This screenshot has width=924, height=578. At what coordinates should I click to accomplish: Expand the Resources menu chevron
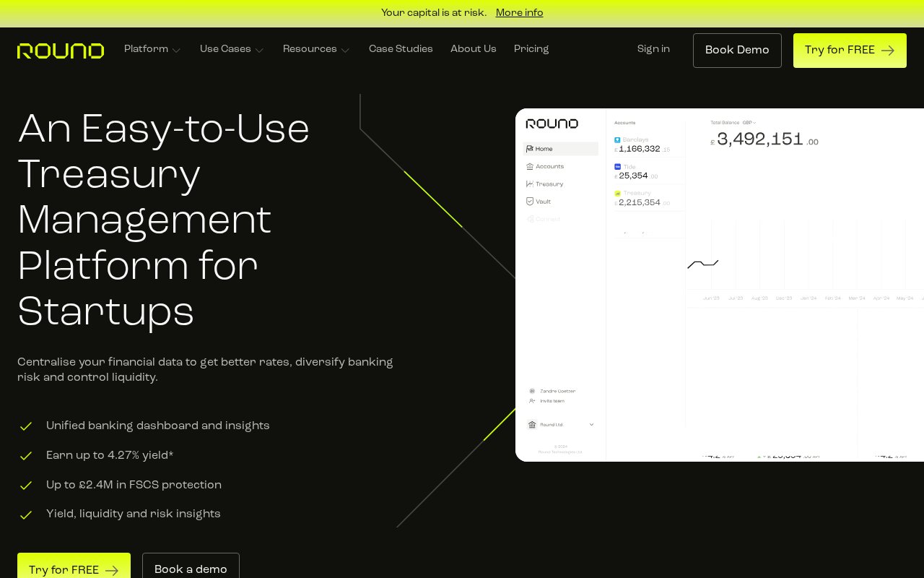tap(345, 51)
